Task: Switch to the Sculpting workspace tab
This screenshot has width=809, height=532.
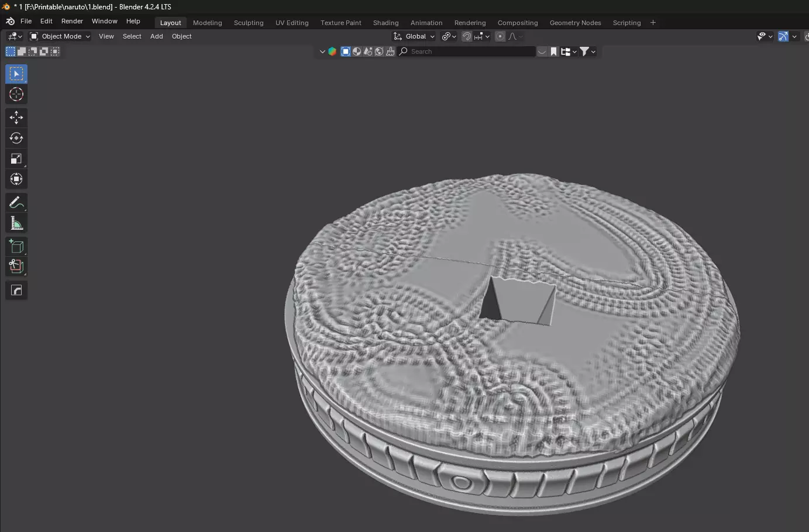Action: point(249,23)
